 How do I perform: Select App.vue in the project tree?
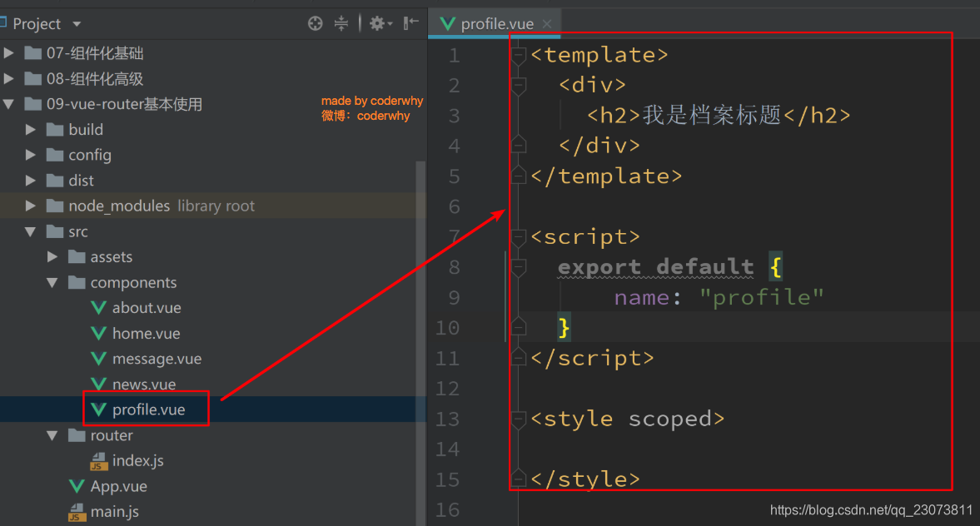pyautogui.click(x=119, y=487)
